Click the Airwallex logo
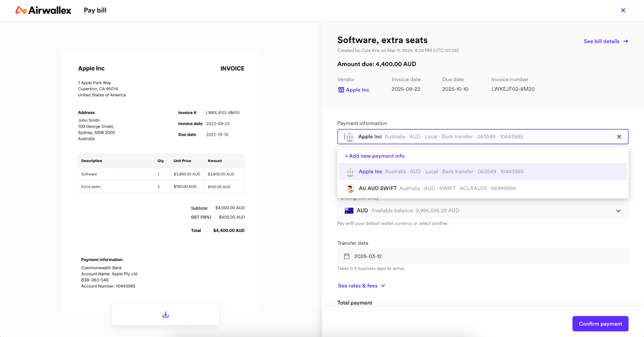The width and height of the screenshot is (644, 337). 43,10
